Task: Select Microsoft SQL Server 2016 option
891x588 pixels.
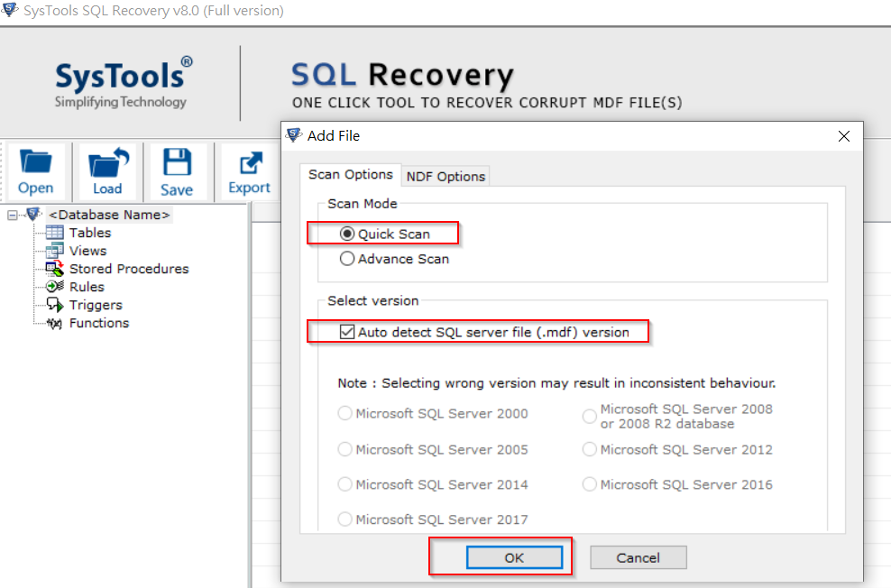Action: click(x=590, y=484)
